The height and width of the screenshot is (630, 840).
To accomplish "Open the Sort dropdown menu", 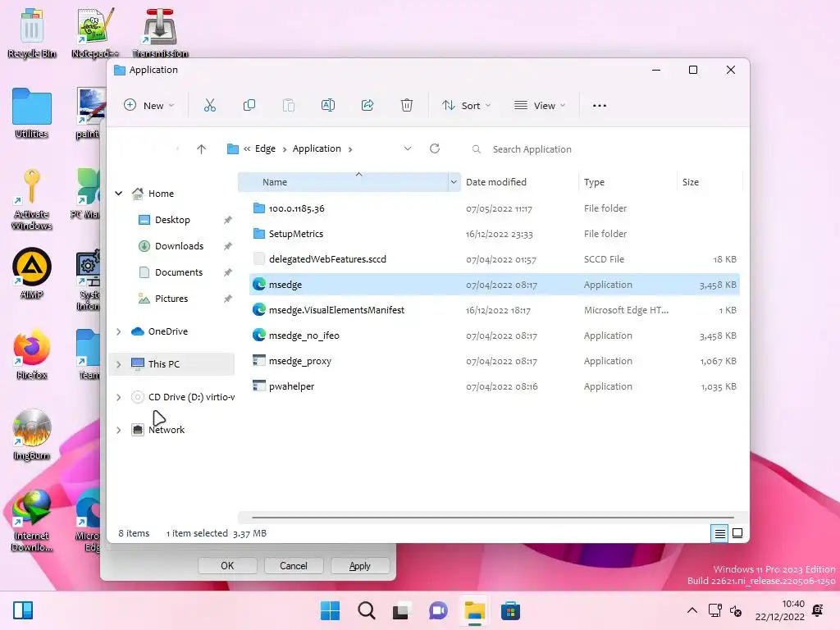I will (466, 106).
